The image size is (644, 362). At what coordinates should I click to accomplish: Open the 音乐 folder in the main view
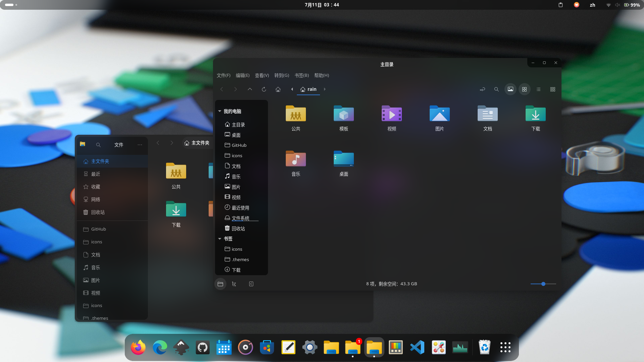pyautogui.click(x=296, y=161)
